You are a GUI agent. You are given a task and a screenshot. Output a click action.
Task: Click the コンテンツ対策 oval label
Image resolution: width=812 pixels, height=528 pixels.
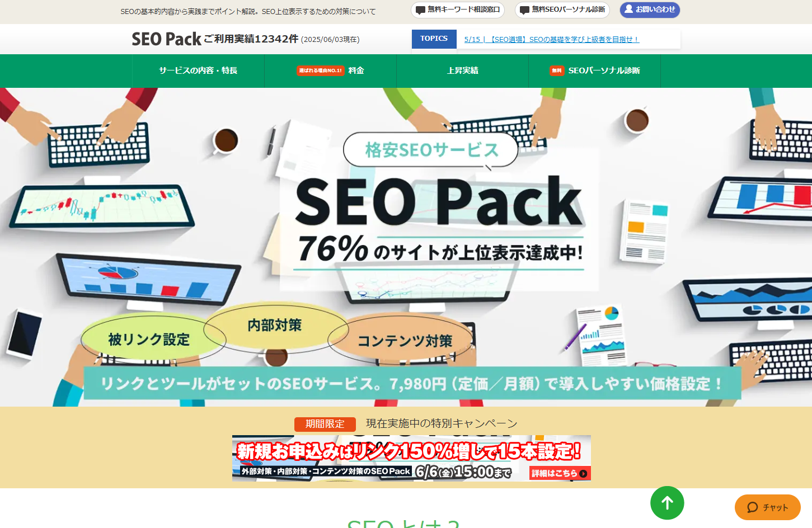405,341
